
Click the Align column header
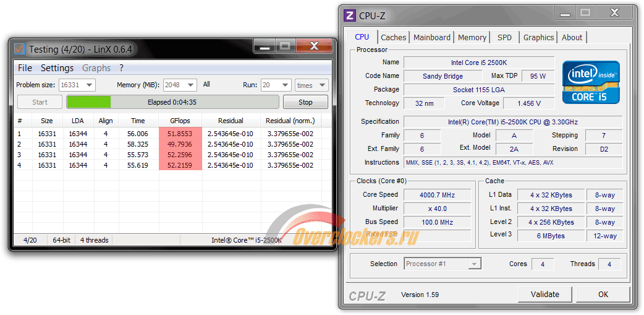tap(106, 121)
